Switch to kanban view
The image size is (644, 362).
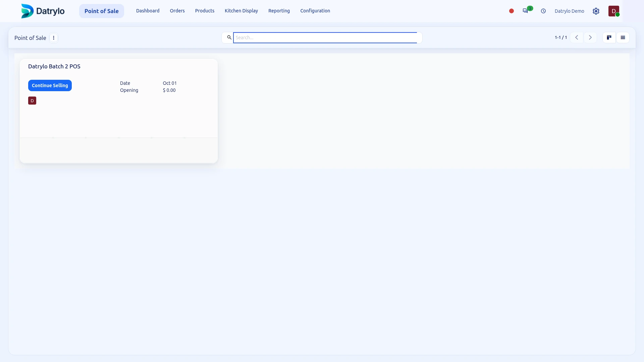[x=609, y=38]
